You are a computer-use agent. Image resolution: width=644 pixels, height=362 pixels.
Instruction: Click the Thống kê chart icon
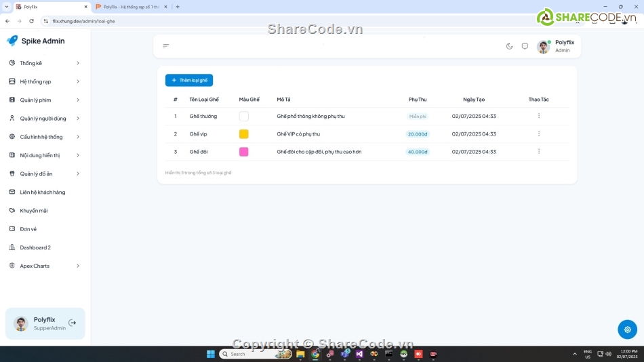(x=12, y=63)
